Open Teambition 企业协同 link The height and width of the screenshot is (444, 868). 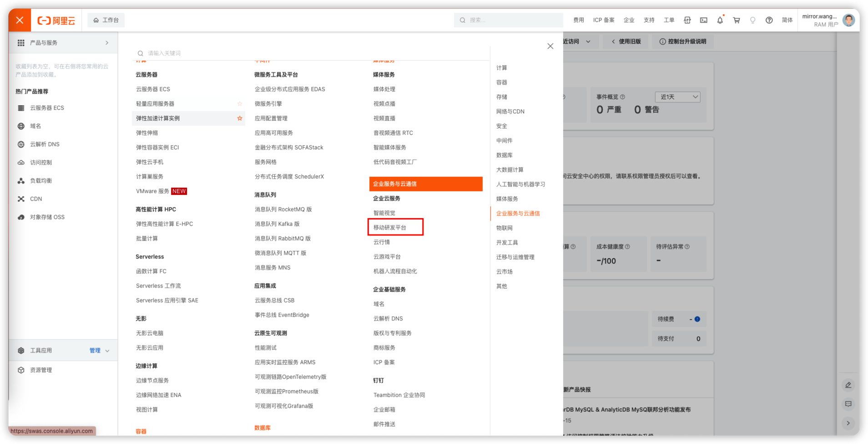click(x=399, y=395)
